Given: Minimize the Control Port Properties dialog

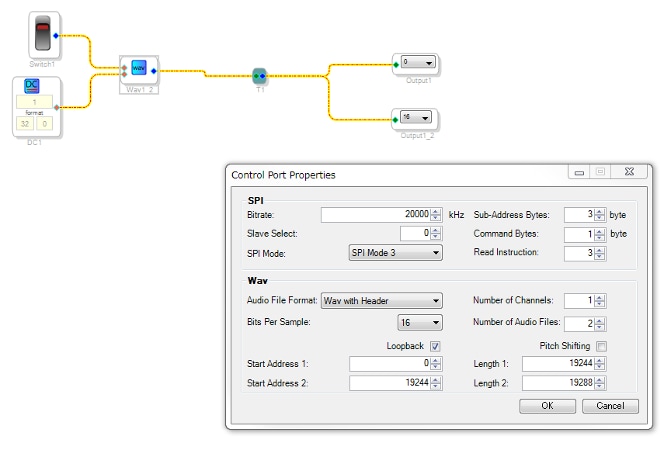Looking at the screenshot, I should (579, 172).
